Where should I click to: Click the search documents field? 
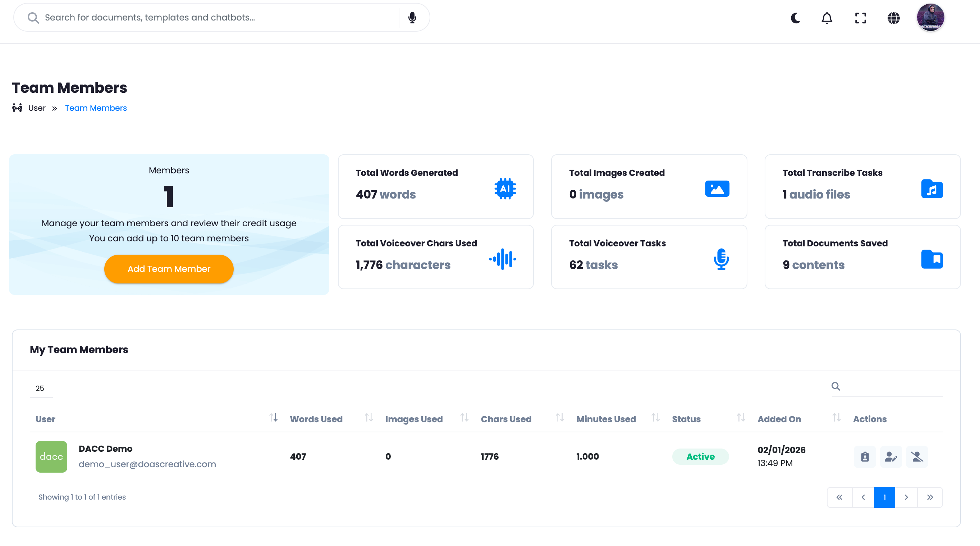[x=213, y=18]
